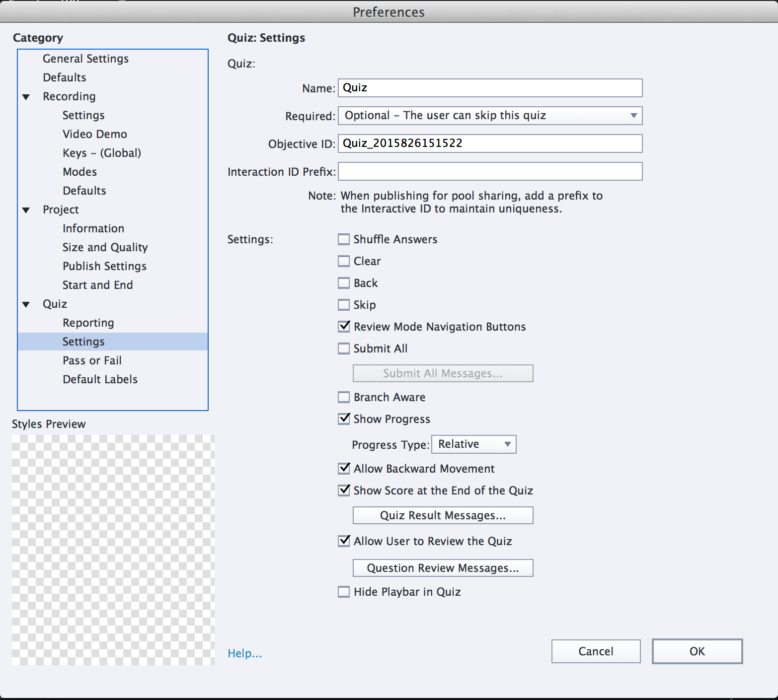
Task: Tick the Submit All checkbox
Action: 344,349
